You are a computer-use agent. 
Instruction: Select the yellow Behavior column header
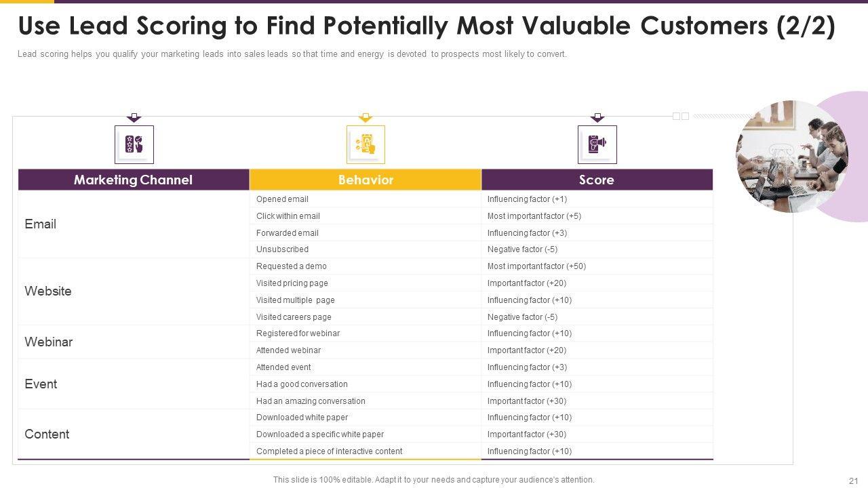[366, 180]
